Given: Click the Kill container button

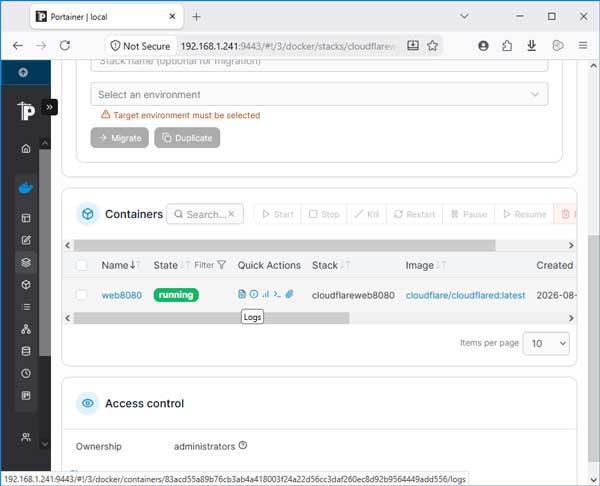Looking at the screenshot, I should coord(367,214).
